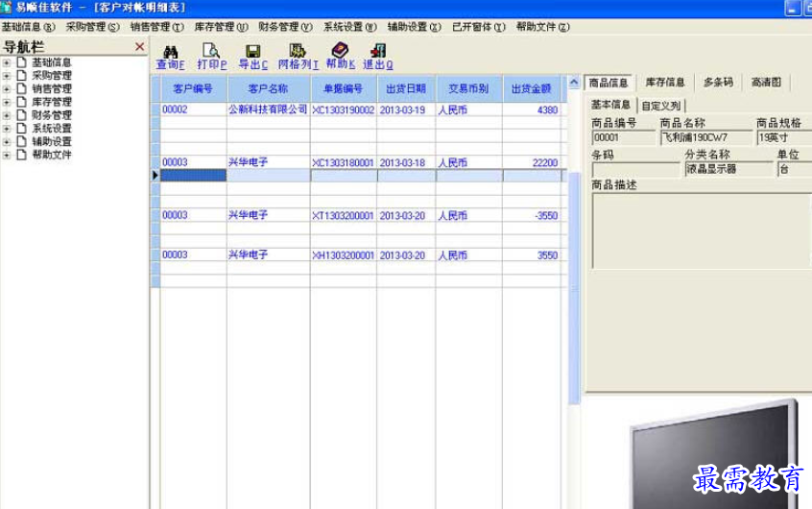This screenshot has height=509, width=812.
Task: Click document icon beside 系统设置 in tree
Action: (22, 128)
